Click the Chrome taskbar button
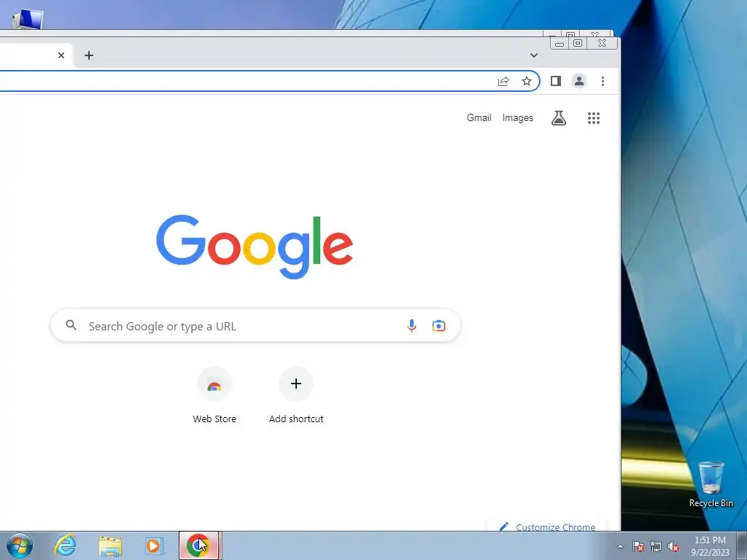This screenshot has height=560, width=747. [198, 545]
